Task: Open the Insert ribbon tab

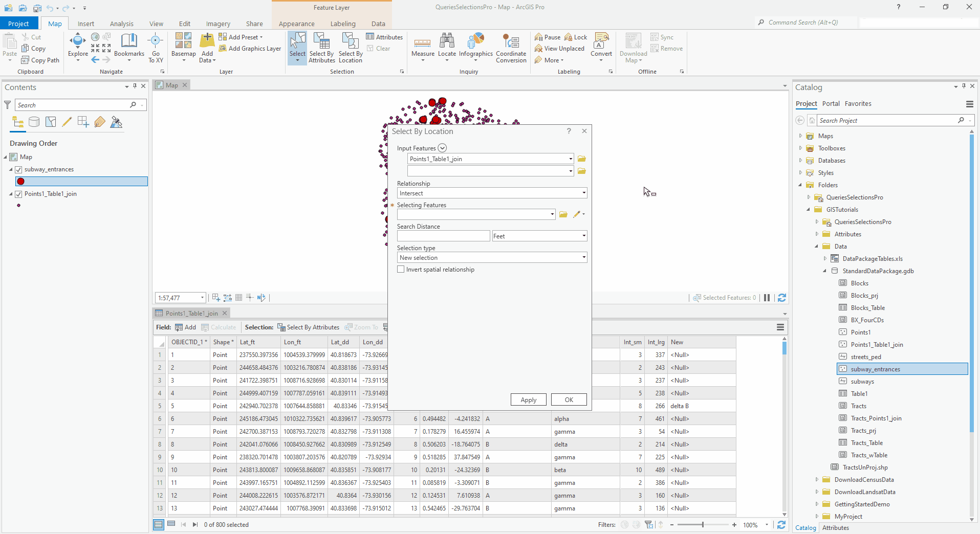Action: click(x=86, y=24)
